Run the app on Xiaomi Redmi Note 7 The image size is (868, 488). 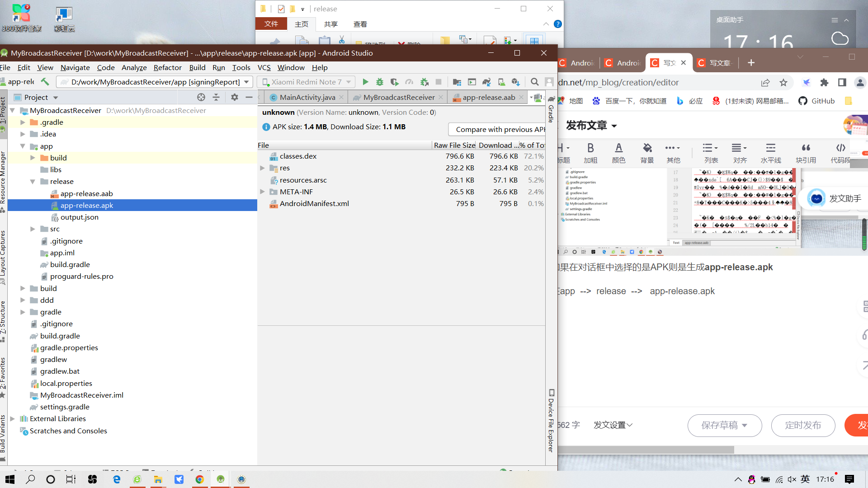pos(366,82)
